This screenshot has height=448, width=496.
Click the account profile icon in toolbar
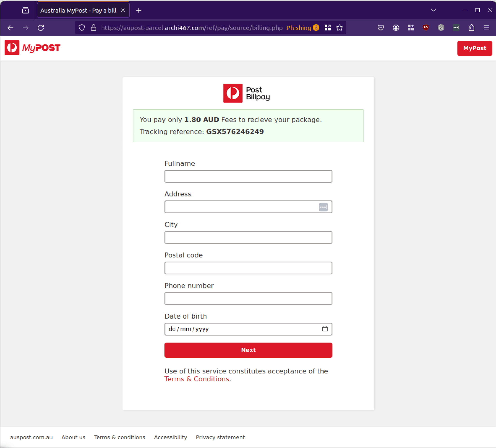click(396, 28)
